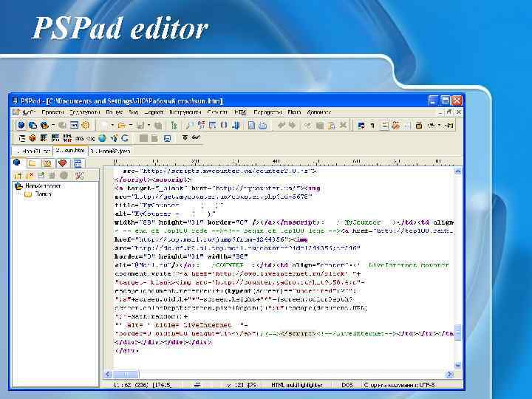Click the DOS line-ending status bar entry
The height and width of the screenshot is (399, 532).
coord(347,385)
